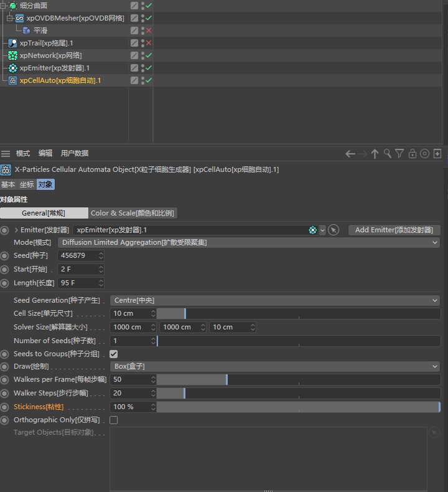Click the Stickiness slider bar
The height and width of the screenshot is (492, 448).
click(299, 407)
